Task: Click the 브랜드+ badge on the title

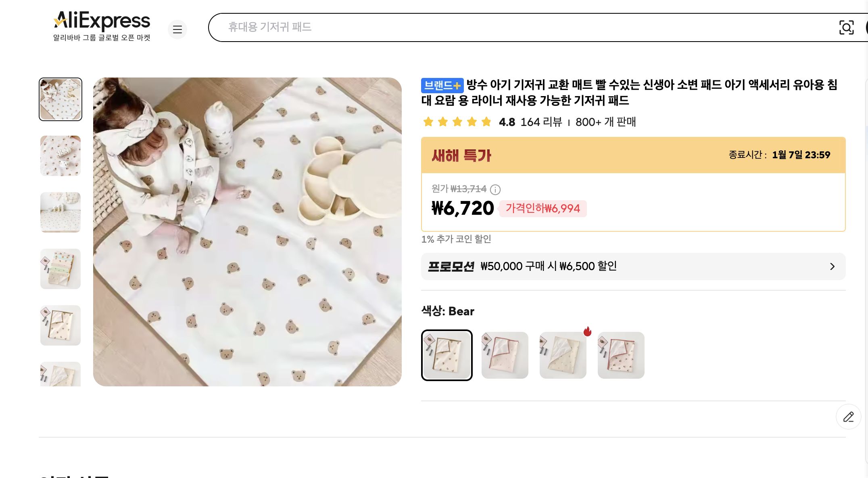Action: (442, 86)
